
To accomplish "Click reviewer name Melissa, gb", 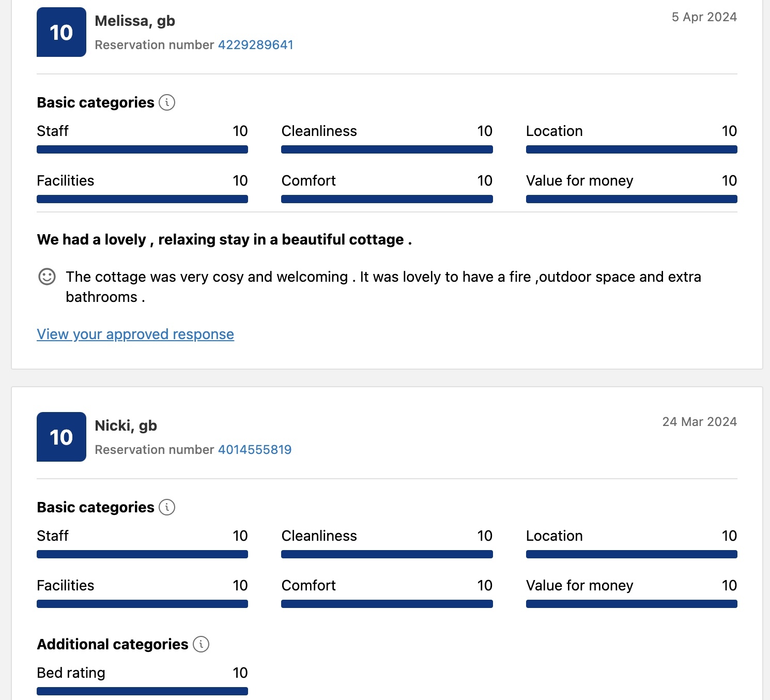I will click(x=135, y=21).
